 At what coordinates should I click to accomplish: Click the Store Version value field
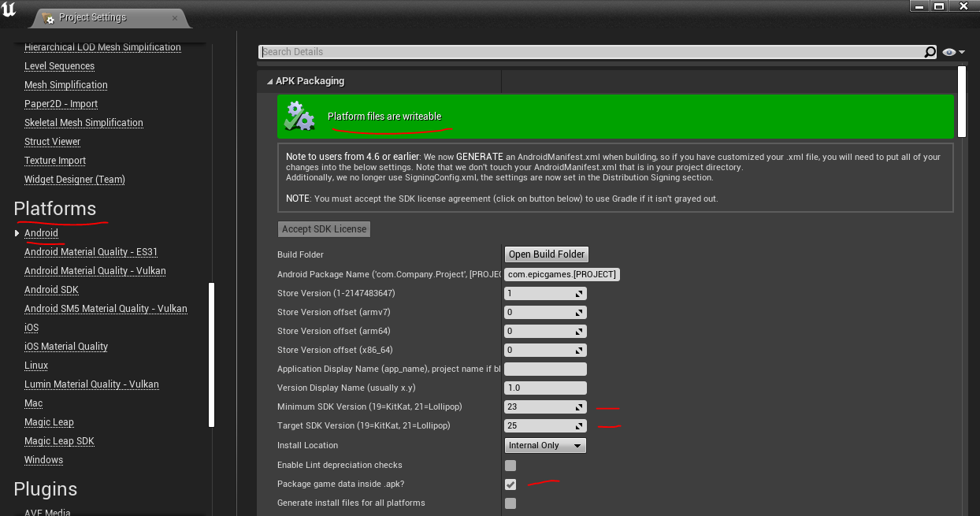tap(545, 293)
